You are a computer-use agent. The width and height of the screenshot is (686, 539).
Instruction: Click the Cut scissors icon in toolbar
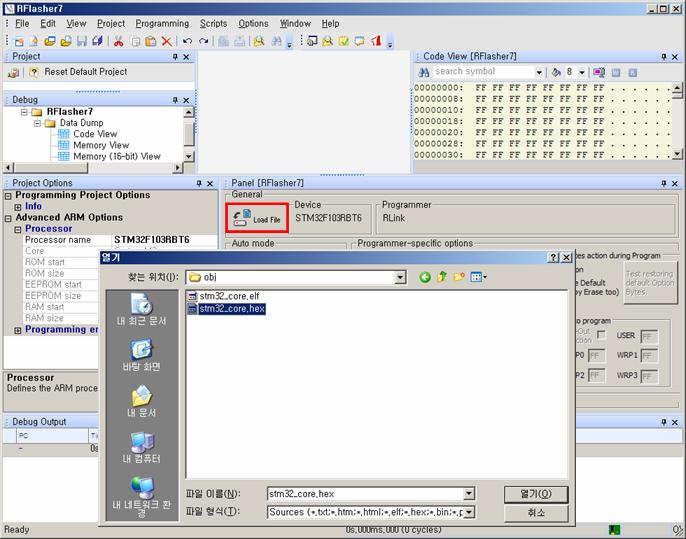[118, 41]
